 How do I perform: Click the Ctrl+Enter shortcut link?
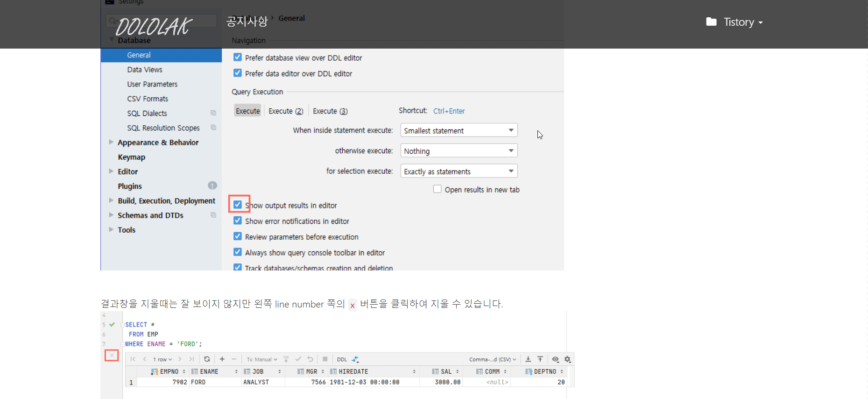click(449, 111)
